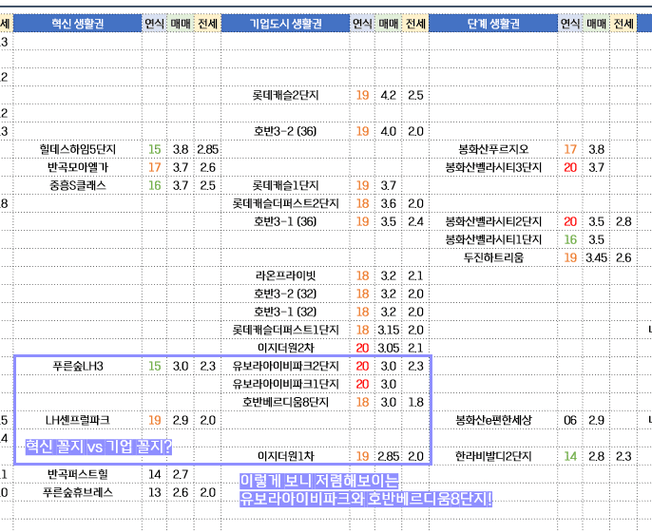Viewport: 652px width, 531px height.
Task: Select the 봉화산벨라시티3단지 cell
Action: (x=494, y=168)
